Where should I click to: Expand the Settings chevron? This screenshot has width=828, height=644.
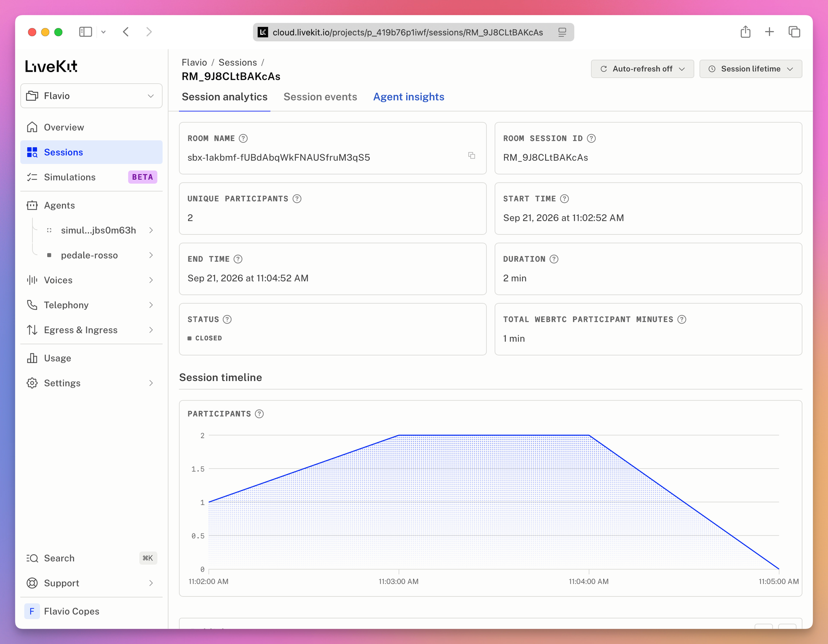[151, 383]
